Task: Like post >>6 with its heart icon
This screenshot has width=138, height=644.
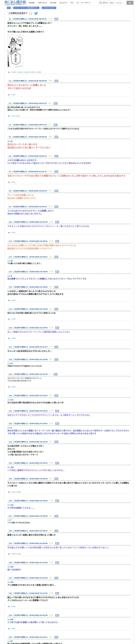Action: [x=49, y=156]
